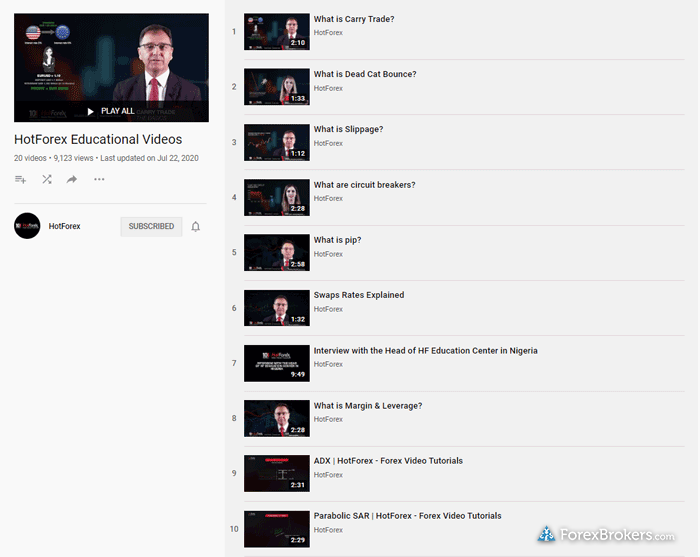
Task: Click the Slippage thumbnail (1:12)
Action: pos(277,142)
